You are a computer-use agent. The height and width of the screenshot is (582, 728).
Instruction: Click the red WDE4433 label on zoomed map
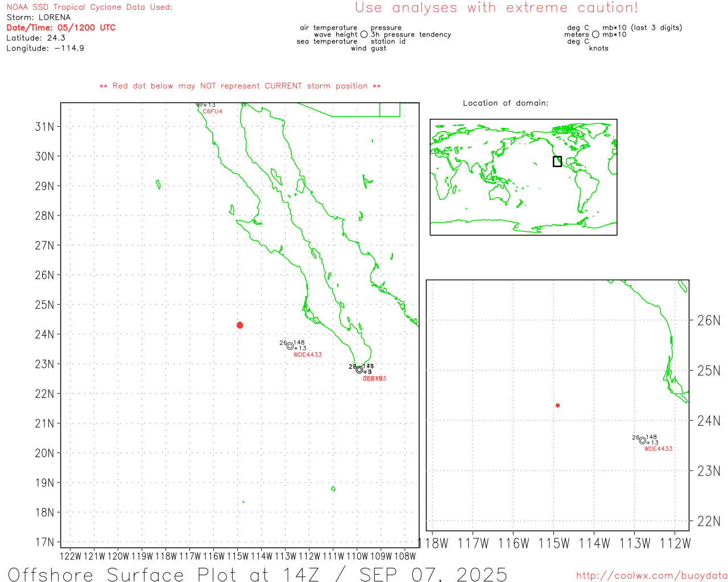click(659, 449)
